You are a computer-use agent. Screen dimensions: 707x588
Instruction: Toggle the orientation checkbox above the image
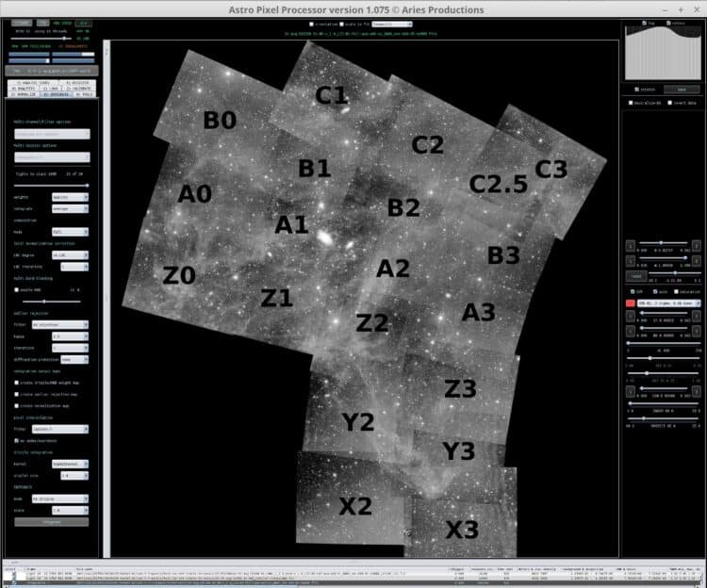pyautogui.click(x=312, y=24)
